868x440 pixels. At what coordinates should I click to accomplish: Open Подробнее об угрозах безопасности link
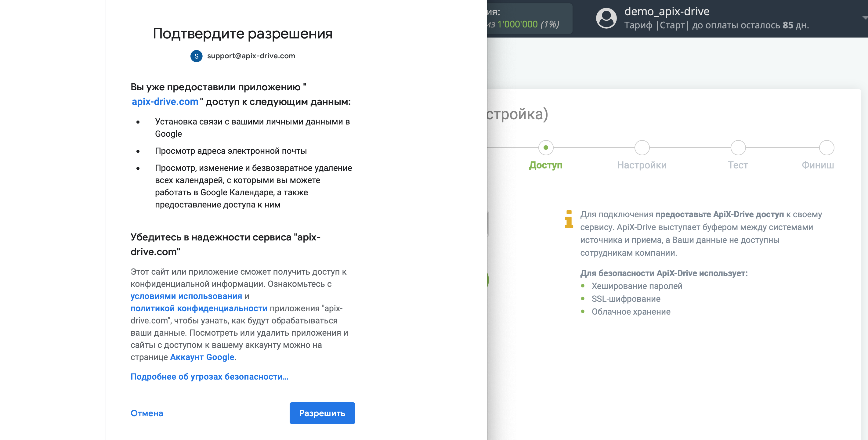click(x=209, y=377)
